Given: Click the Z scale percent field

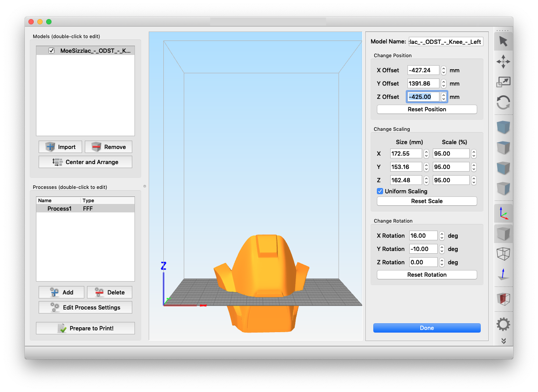Looking at the screenshot, I should [x=451, y=180].
